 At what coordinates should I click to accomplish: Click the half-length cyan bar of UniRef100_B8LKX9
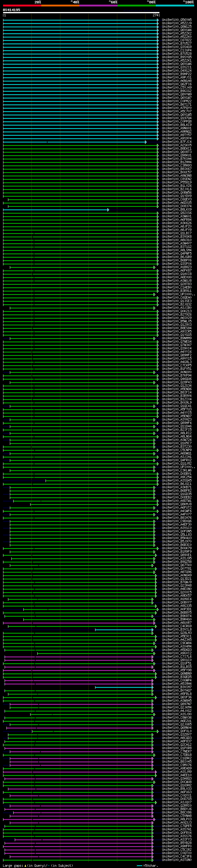(x=56, y=210)
